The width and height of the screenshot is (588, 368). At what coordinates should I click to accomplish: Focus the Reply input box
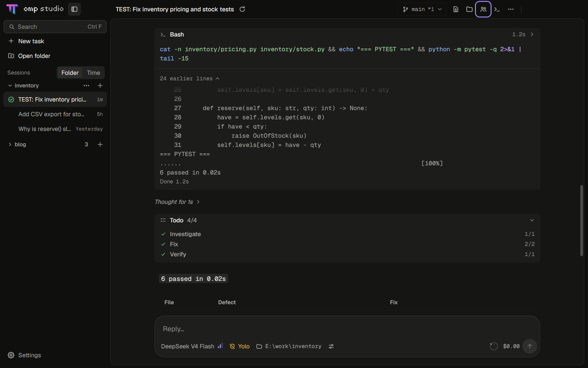click(347, 329)
